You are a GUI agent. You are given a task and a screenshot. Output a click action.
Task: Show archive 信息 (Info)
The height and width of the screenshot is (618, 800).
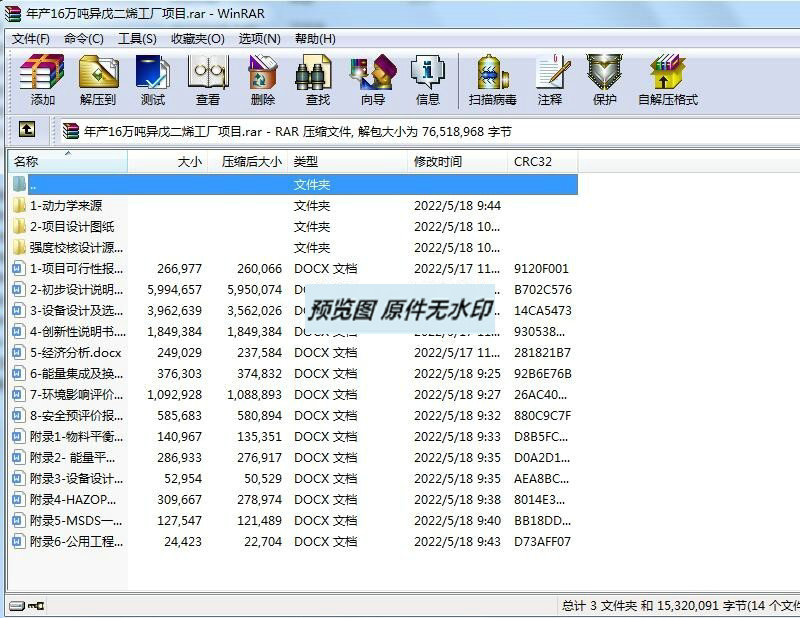[428, 80]
